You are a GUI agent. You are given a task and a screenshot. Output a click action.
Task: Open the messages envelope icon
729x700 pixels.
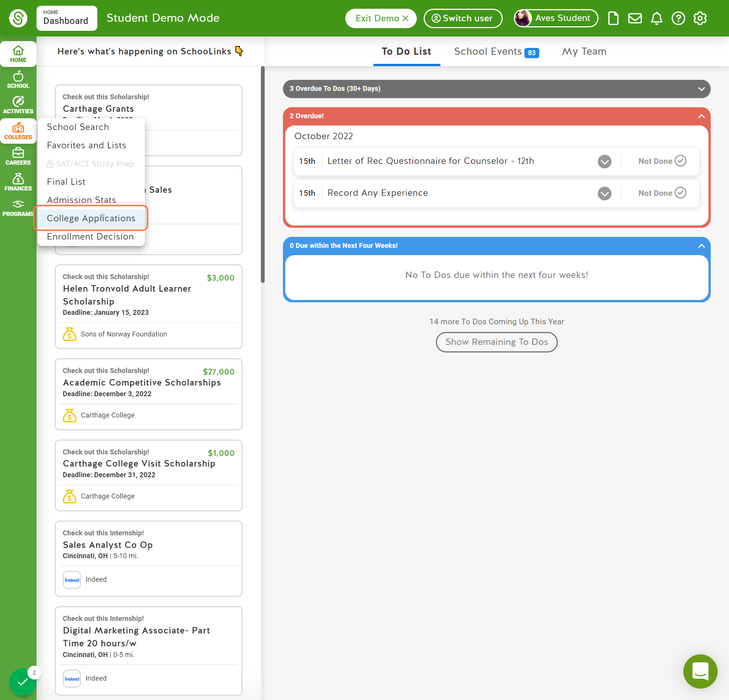pos(635,18)
